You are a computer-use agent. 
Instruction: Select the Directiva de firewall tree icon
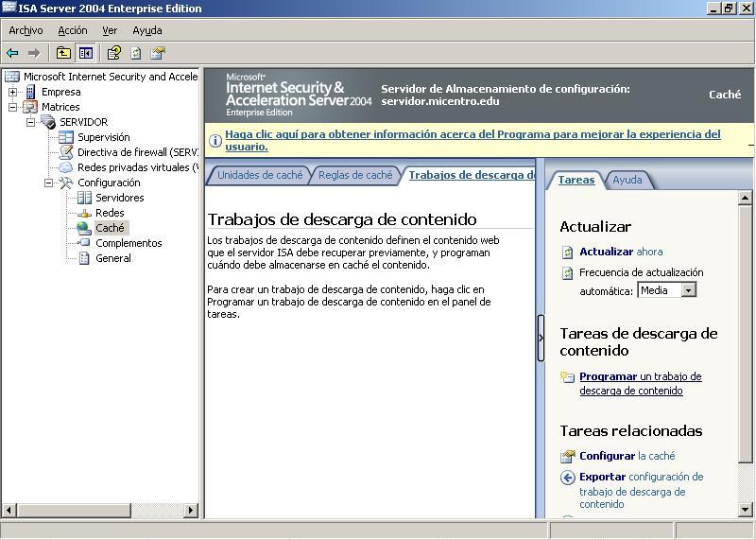(x=66, y=152)
